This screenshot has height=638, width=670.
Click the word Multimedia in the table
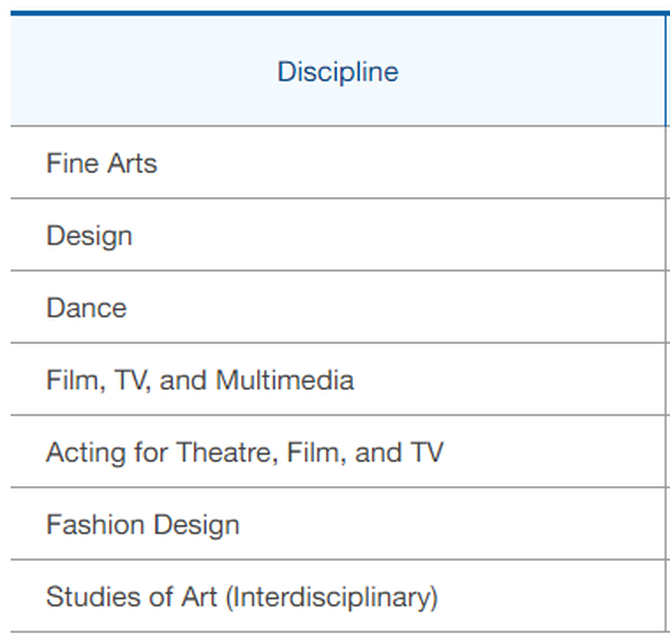coord(285,380)
